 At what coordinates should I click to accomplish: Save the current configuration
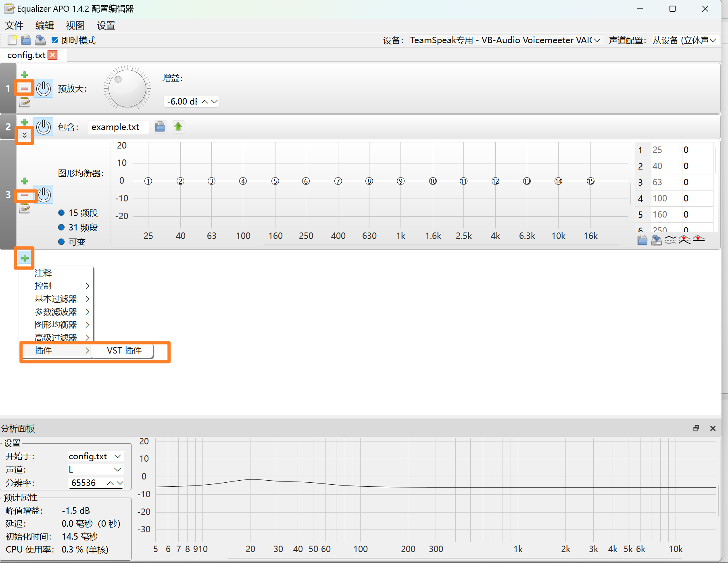click(x=40, y=40)
